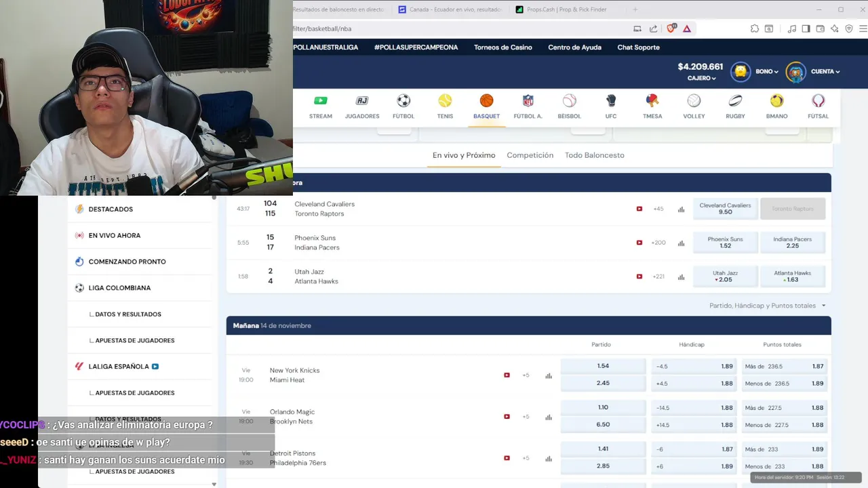Open a new browser tab
868x488 pixels.
[635, 9]
